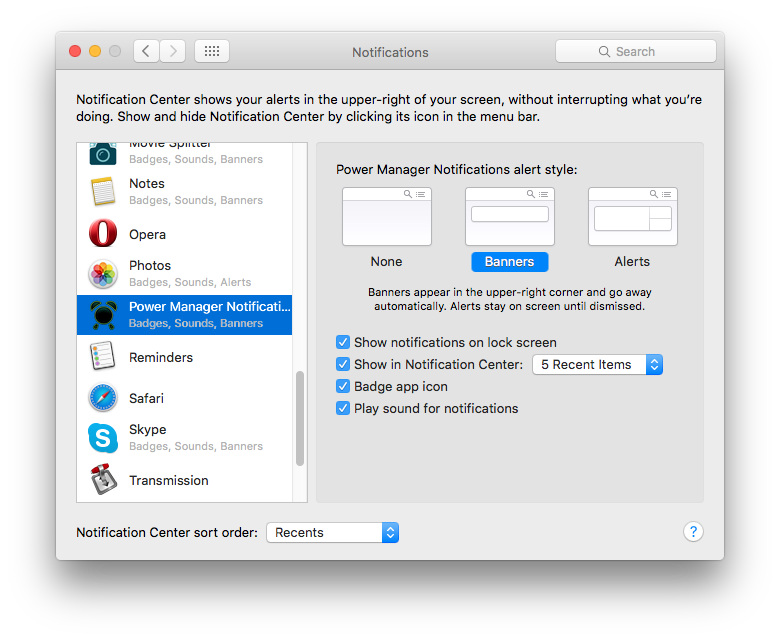780x640 pixels.
Task: Select the Banners style button
Action: click(x=509, y=262)
